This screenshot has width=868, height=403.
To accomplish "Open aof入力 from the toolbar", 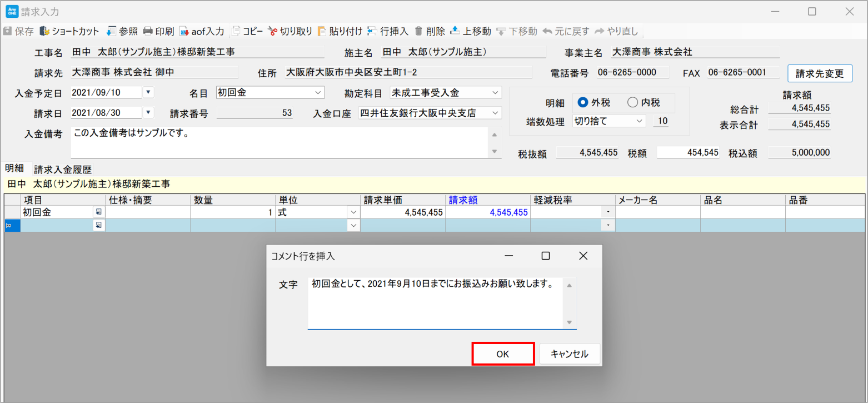I will 184,31.
